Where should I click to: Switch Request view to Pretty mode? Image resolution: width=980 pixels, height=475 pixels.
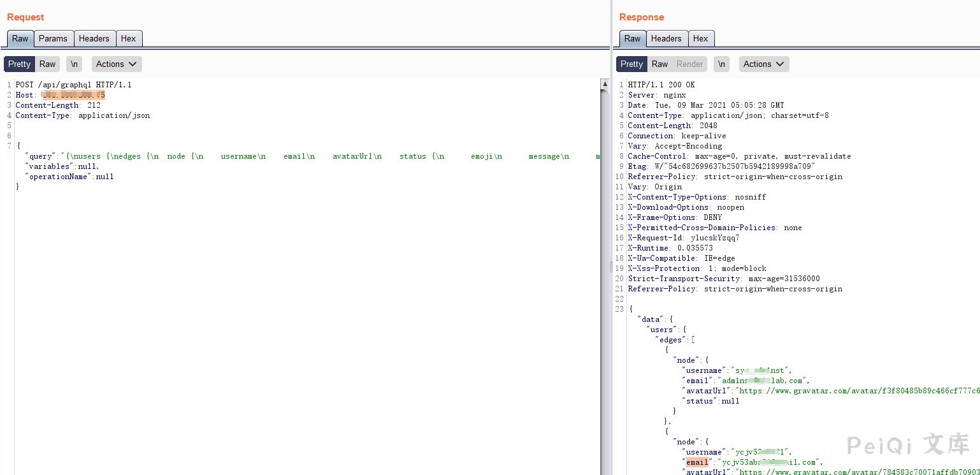click(x=19, y=64)
